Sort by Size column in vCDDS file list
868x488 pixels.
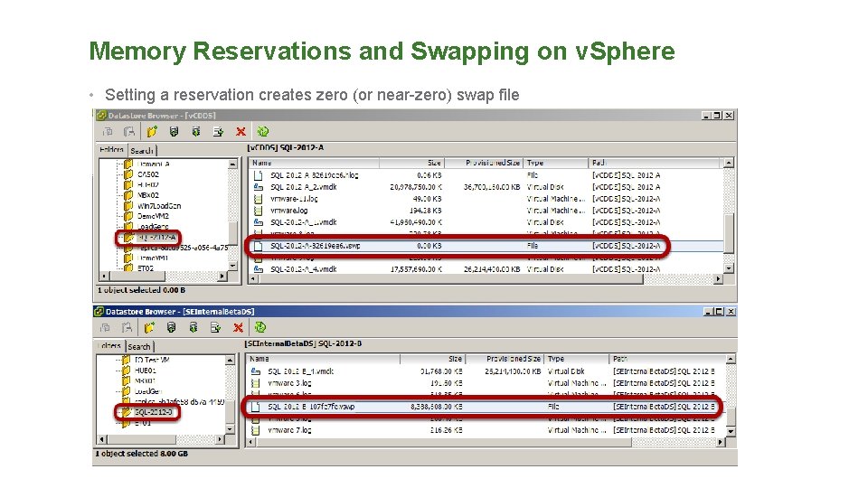click(412, 163)
